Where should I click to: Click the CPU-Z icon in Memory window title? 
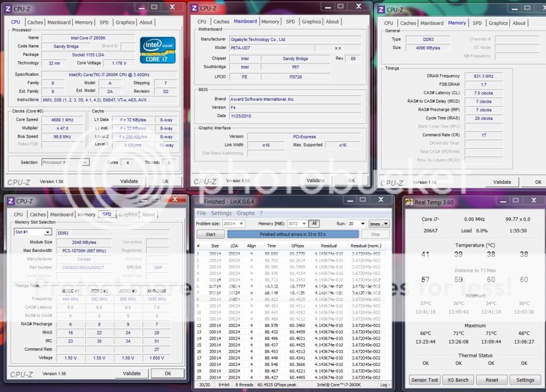[x=380, y=9]
